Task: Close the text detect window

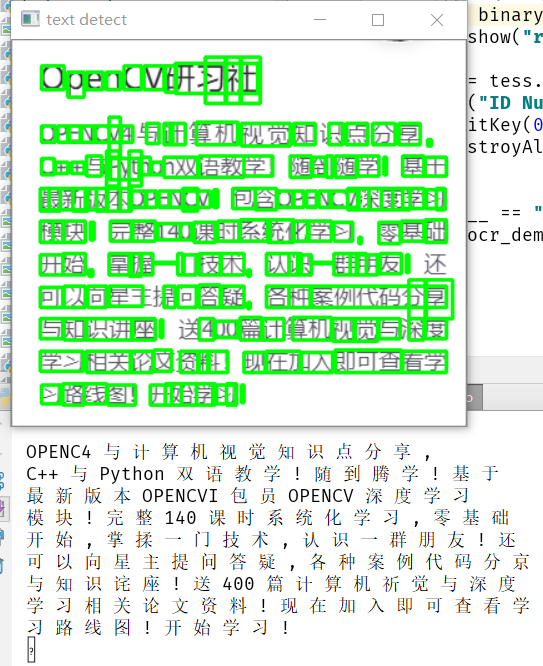Action: [x=437, y=20]
